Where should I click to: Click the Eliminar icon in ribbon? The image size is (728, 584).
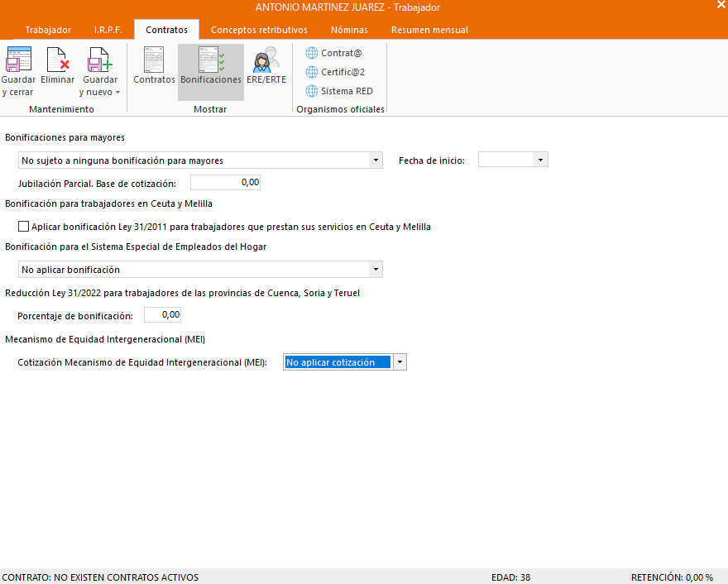[57, 61]
